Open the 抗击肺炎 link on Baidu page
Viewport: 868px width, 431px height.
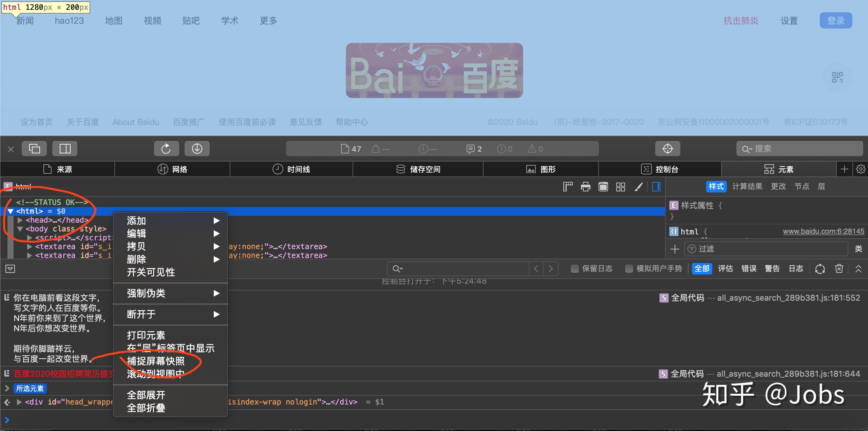pos(741,21)
